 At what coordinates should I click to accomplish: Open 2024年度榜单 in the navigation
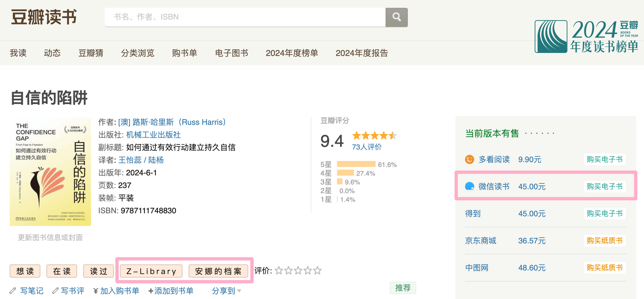click(292, 53)
